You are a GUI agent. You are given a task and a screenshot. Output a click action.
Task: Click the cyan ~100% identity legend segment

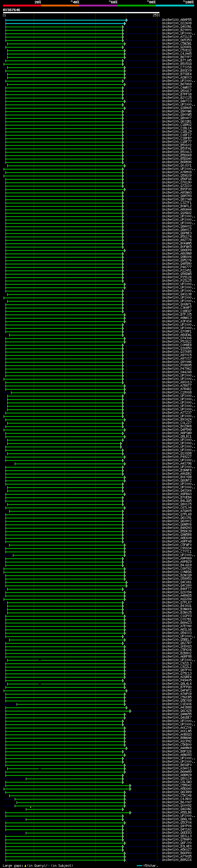click(x=175, y=6)
